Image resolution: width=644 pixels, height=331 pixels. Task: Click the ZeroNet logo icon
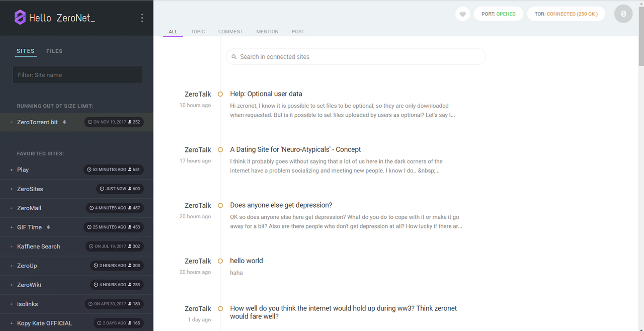pos(20,18)
